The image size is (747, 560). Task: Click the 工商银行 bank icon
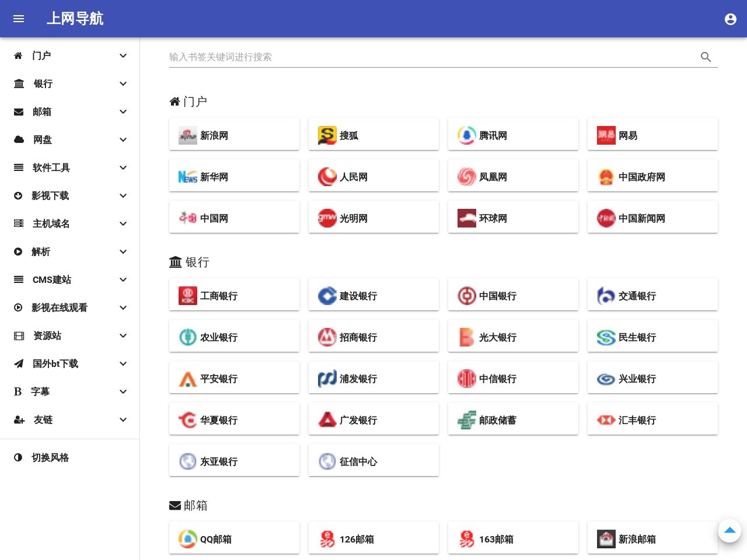[187, 296]
